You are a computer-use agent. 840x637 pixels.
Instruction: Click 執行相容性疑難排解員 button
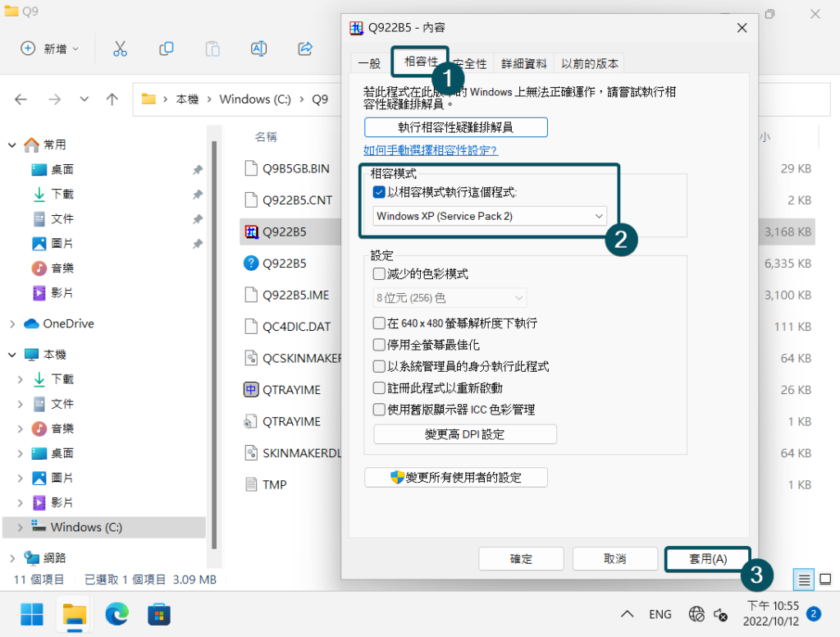(456, 127)
